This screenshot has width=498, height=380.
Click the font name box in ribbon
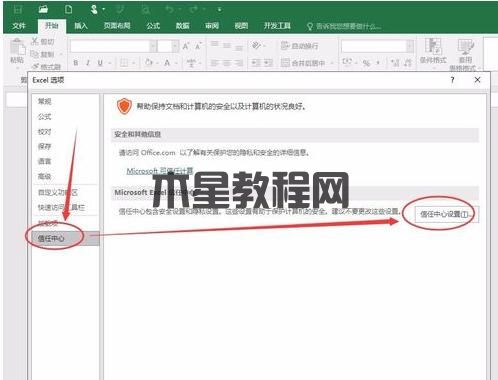110,46
